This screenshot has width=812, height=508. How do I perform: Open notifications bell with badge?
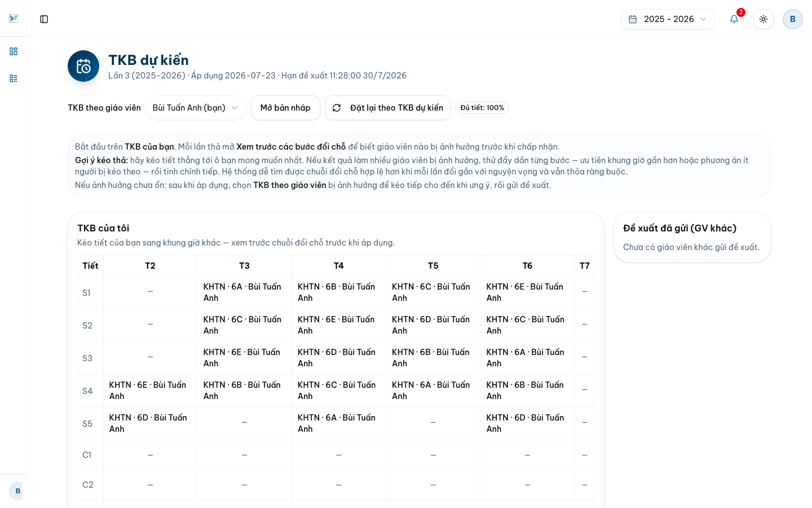point(734,19)
